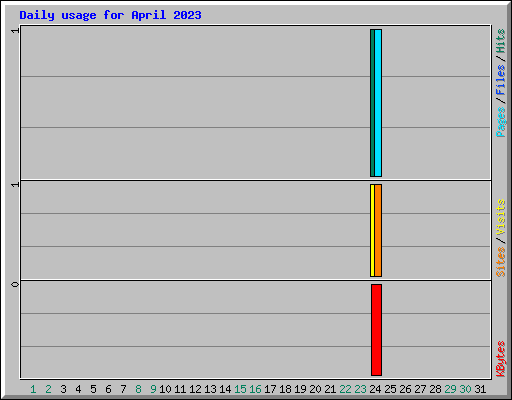Click the '0' scale label of the KBytes panel
512x400 pixels.
point(15,284)
